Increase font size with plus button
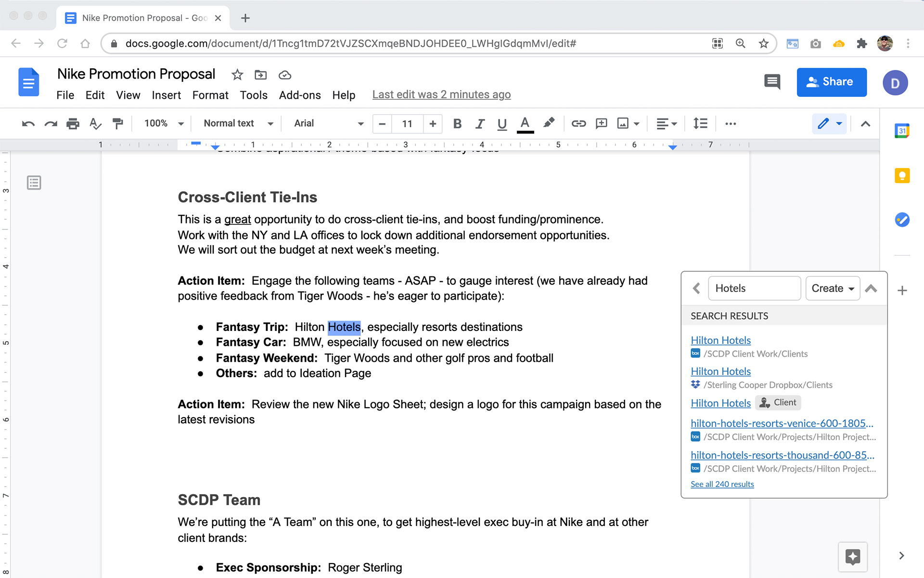Screen dimensions: 924x578 pyautogui.click(x=433, y=124)
